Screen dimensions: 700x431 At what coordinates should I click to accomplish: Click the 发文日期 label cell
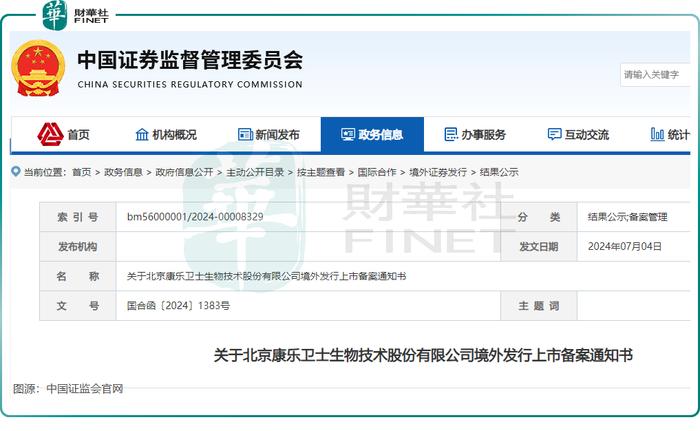click(539, 247)
